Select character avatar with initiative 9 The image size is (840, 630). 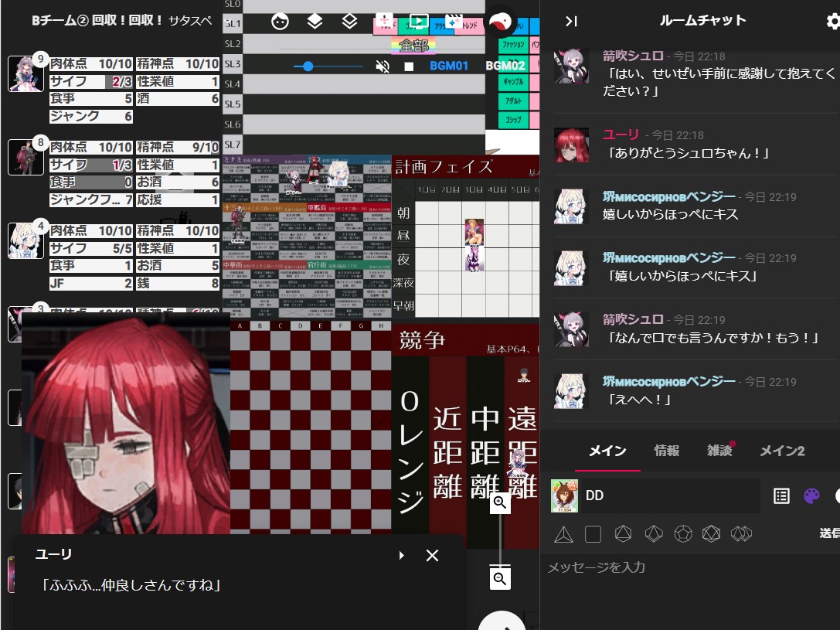(26, 73)
